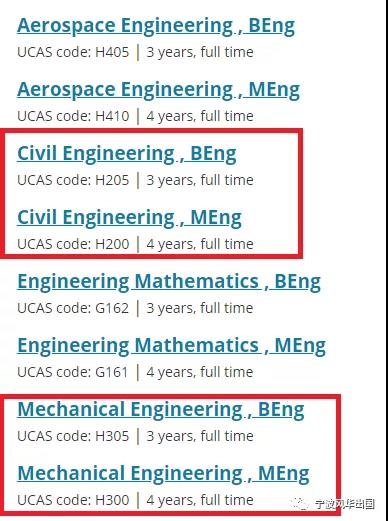
Task: Click the UCAS code H410 text
Action: coord(73,116)
